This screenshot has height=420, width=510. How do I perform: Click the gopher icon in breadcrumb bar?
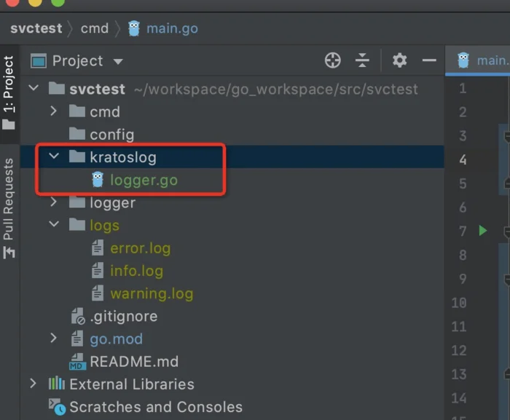coord(133,28)
